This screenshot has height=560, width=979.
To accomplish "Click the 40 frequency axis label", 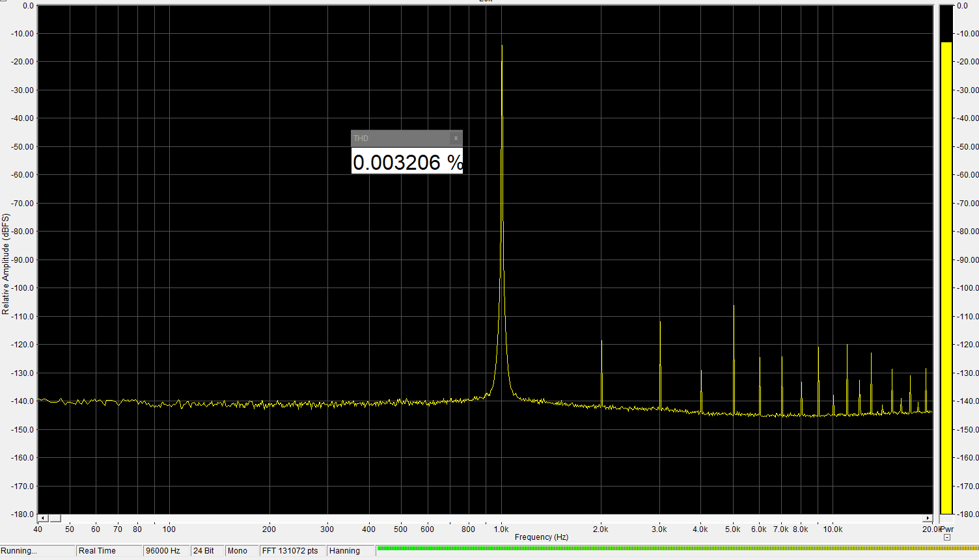I will click(x=38, y=529).
